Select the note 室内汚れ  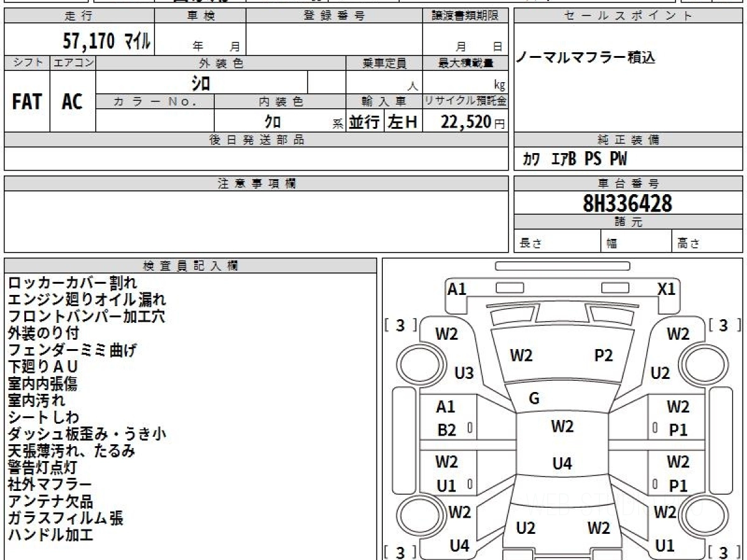pos(36,401)
